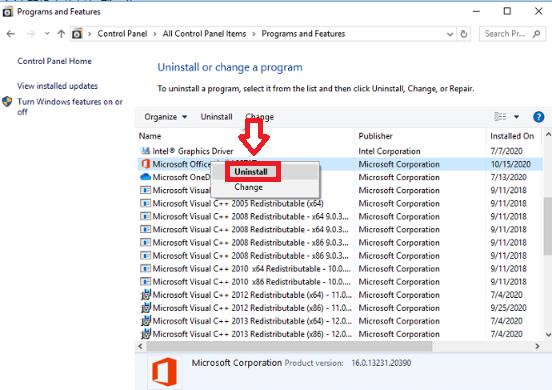Click the vertical scrollbar thumb
The height and width of the screenshot is (390, 552).
pyautogui.click(x=548, y=226)
